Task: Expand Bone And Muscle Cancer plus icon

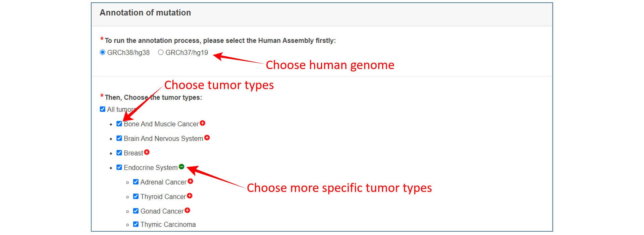Action: [203, 123]
